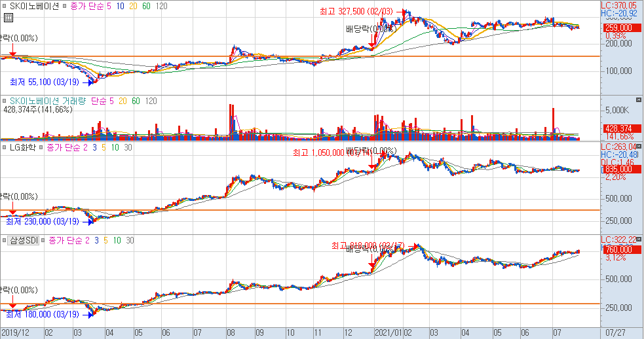Viewport: 644px width, 339px height.
Task: Click the 08 month marker on time axis
Action: tap(231, 333)
